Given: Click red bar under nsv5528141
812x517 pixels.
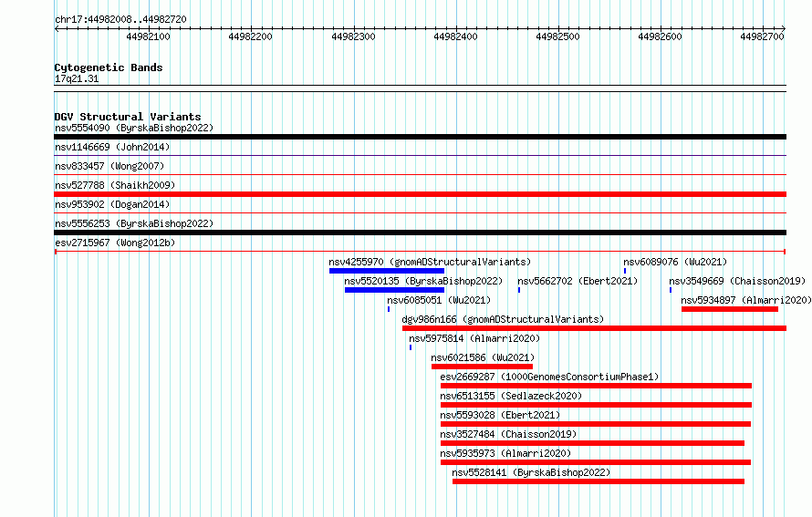Looking at the screenshot, I should point(599,481).
